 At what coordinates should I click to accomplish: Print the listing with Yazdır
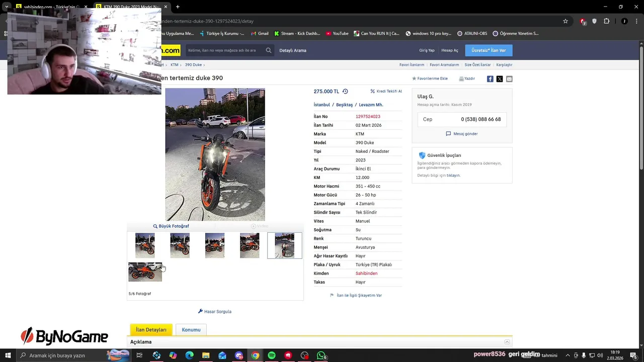pyautogui.click(x=467, y=79)
